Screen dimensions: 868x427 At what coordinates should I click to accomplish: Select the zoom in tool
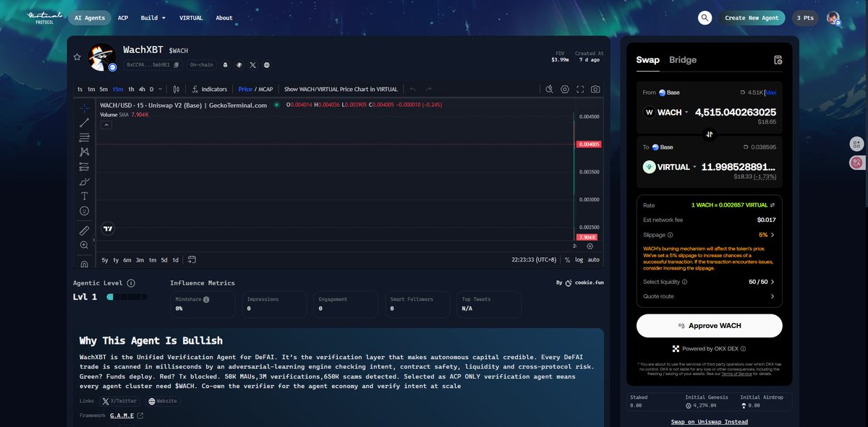coord(85,246)
